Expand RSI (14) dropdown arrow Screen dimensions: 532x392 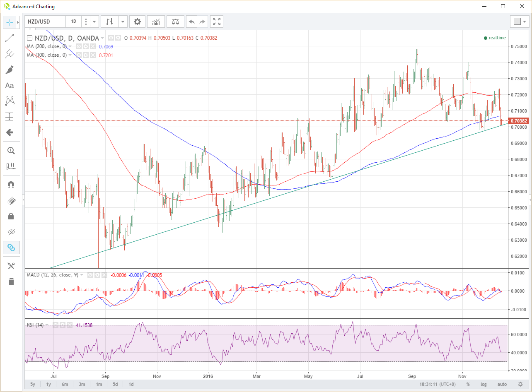pyautogui.click(x=47, y=325)
